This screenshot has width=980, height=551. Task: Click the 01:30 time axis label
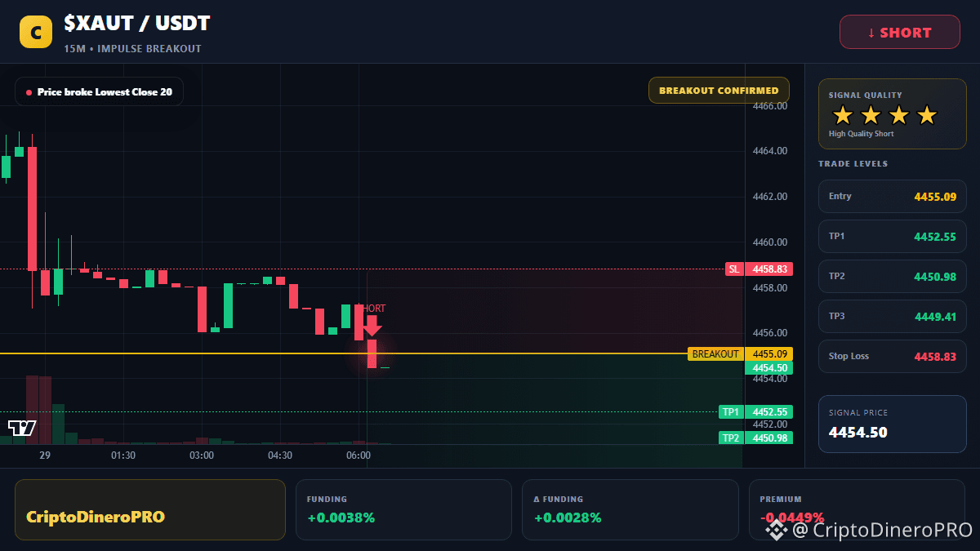tap(123, 455)
